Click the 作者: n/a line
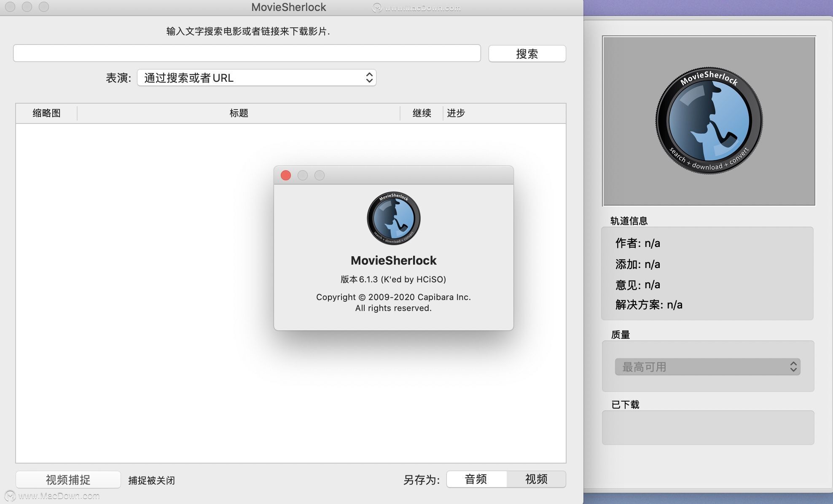 tap(638, 243)
